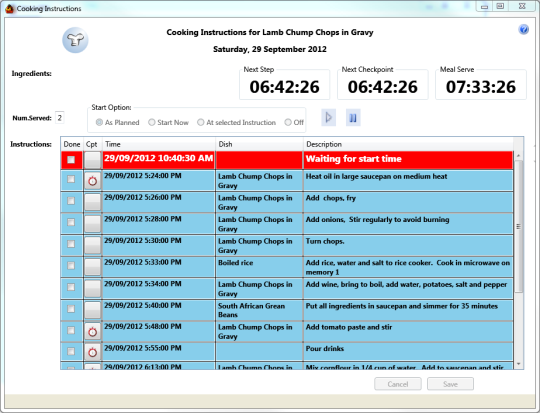The width and height of the screenshot is (540, 413).
Task: Click the Num.Served input field
Action: coord(60,118)
